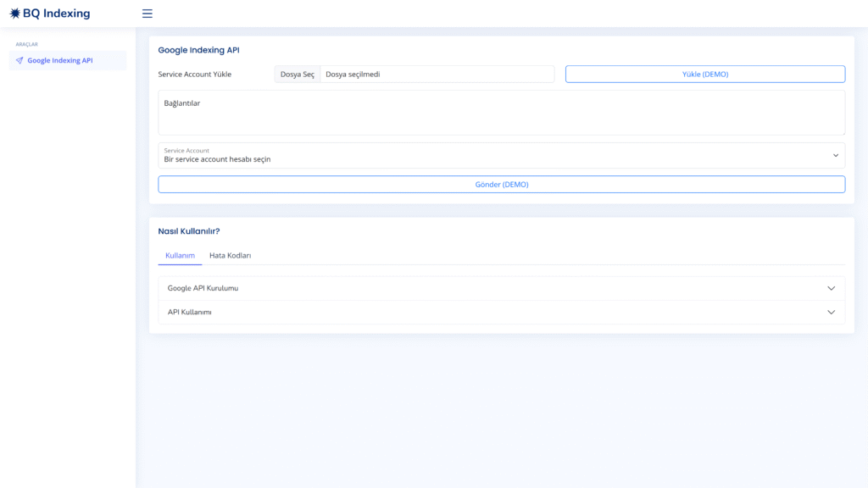Click the 'Dosya seçilmedi' file field
The width and height of the screenshot is (868, 488).
click(x=437, y=75)
